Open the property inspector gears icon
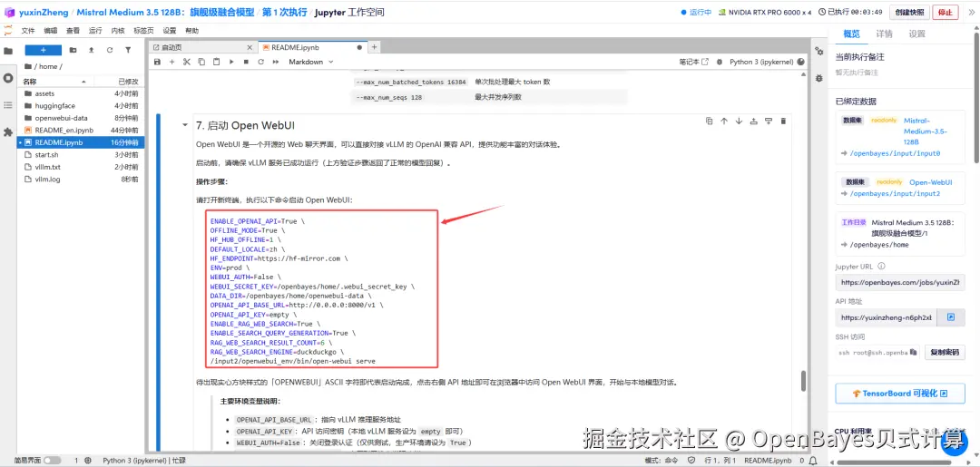Viewport: 980px width, 467px height. (x=818, y=51)
